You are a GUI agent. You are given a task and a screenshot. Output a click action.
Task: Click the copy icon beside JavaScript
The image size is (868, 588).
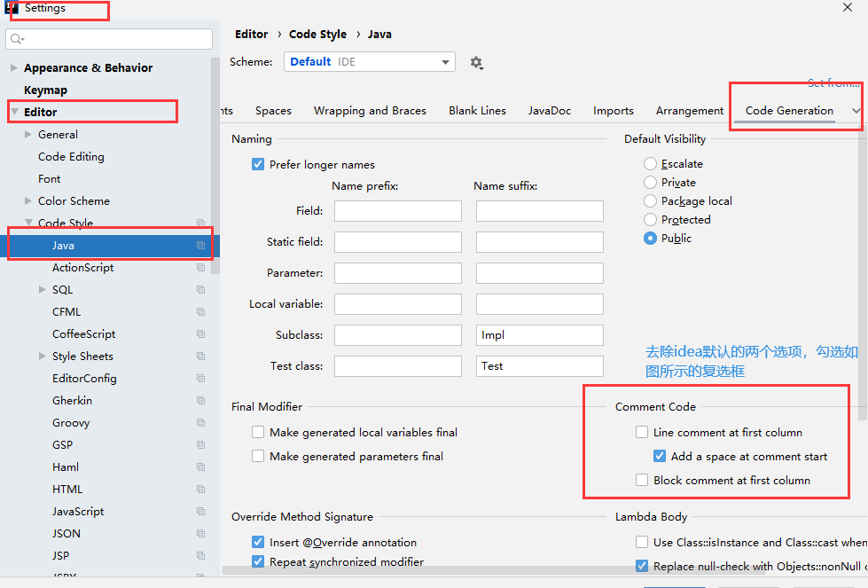(x=201, y=511)
